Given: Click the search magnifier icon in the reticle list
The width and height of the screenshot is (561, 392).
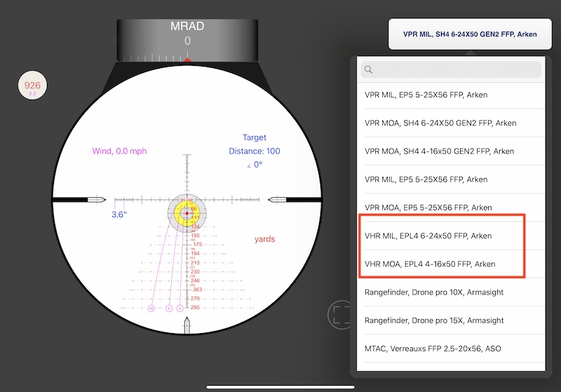Looking at the screenshot, I should tap(369, 69).
